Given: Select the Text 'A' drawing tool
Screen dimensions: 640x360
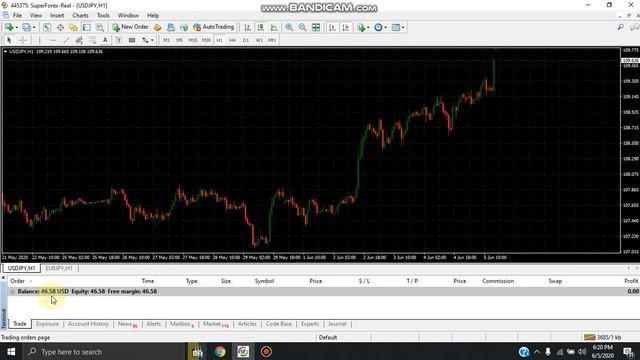Looking at the screenshot, I should (x=105, y=40).
